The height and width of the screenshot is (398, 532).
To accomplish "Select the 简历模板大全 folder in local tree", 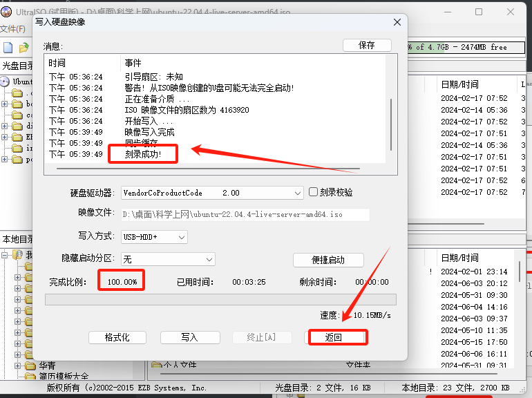I will click(64, 376).
